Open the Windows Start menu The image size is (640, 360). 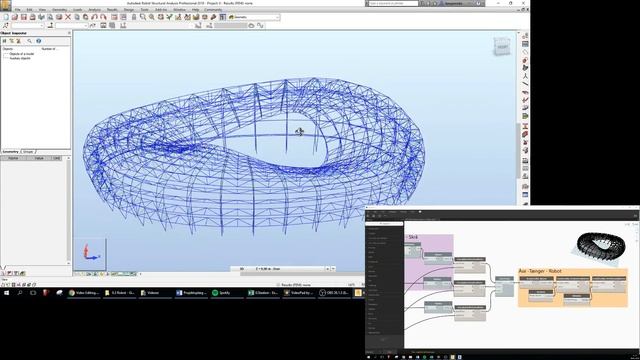tap(6, 293)
